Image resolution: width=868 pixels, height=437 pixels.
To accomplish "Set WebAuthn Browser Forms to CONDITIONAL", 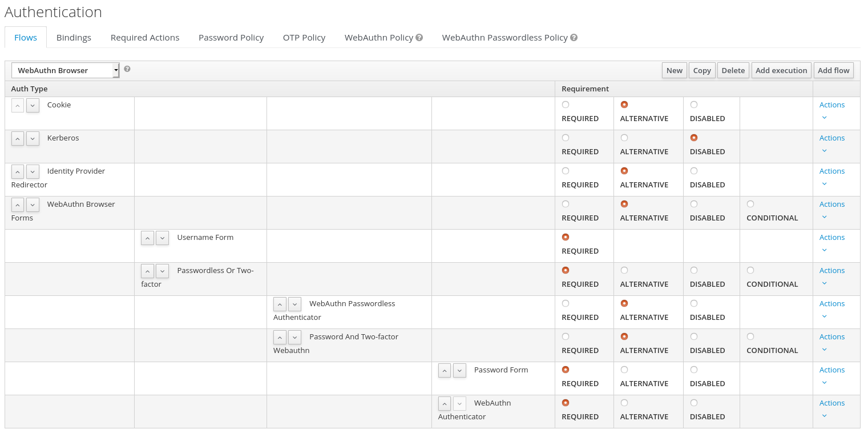I will click(x=750, y=204).
